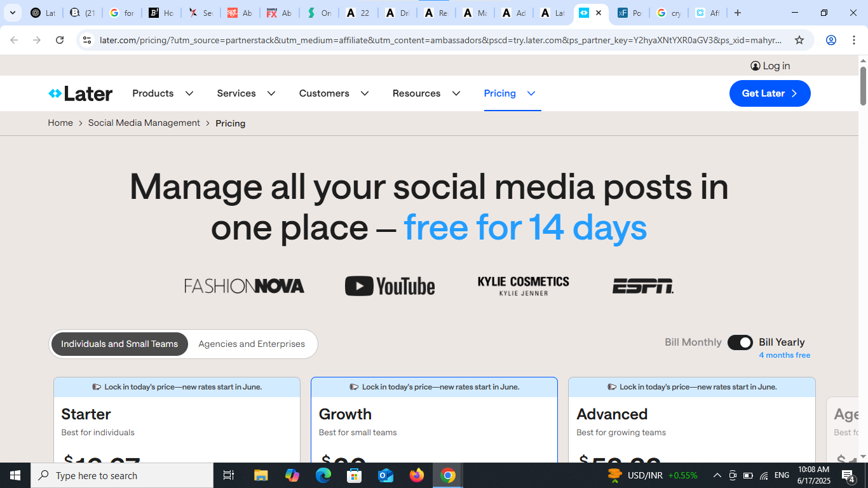Click the Get Later button
The height and width of the screenshot is (488, 868).
[x=770, y=93]
